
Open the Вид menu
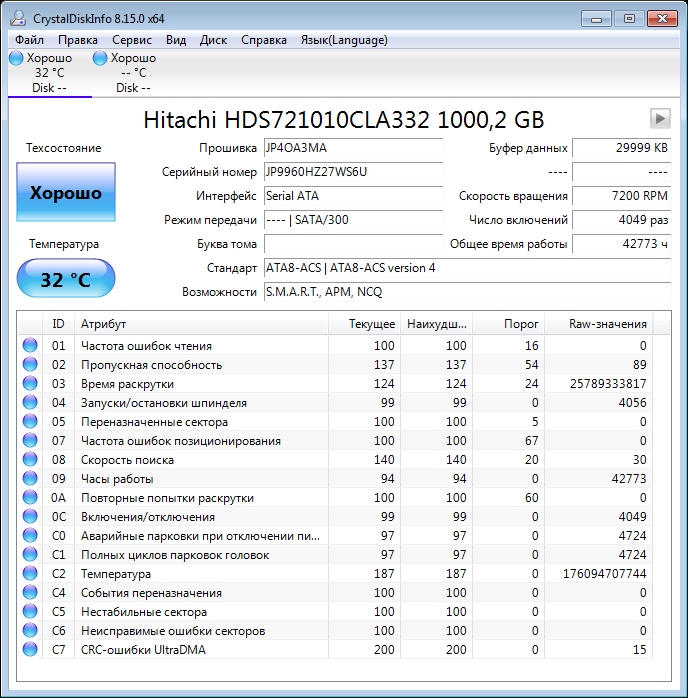coord(176,40)
